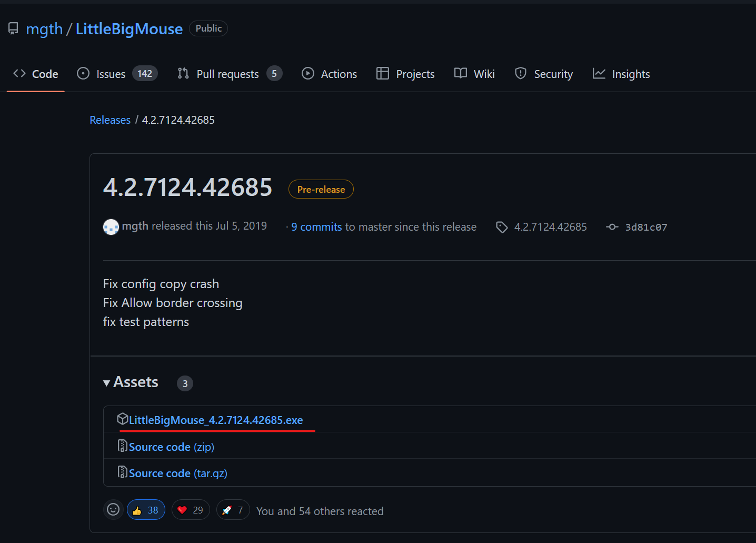Click the release date Jul 5, 2019
Viewport: 756px width, 543px height.
(x=241, y=226)
